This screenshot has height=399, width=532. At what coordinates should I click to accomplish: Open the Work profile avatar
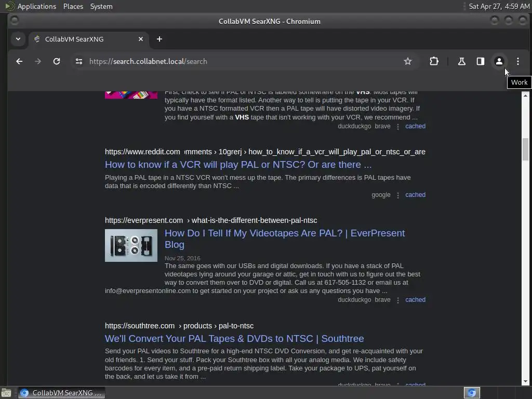point(499,61)
